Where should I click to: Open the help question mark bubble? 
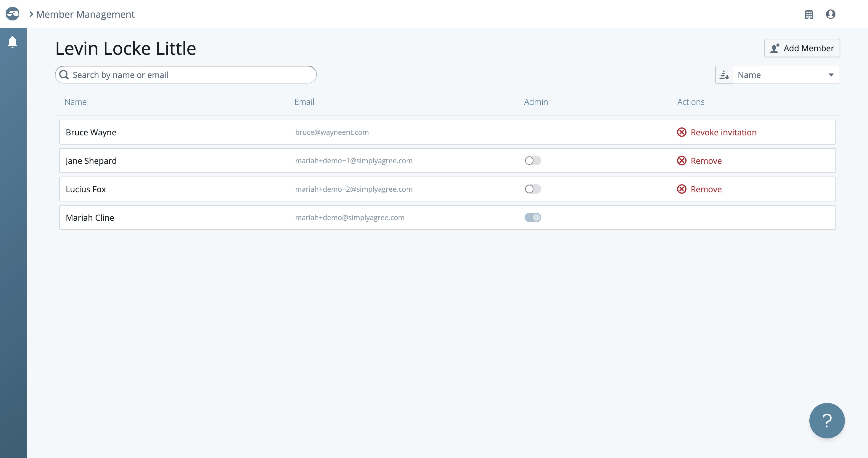tap(827, 420)
